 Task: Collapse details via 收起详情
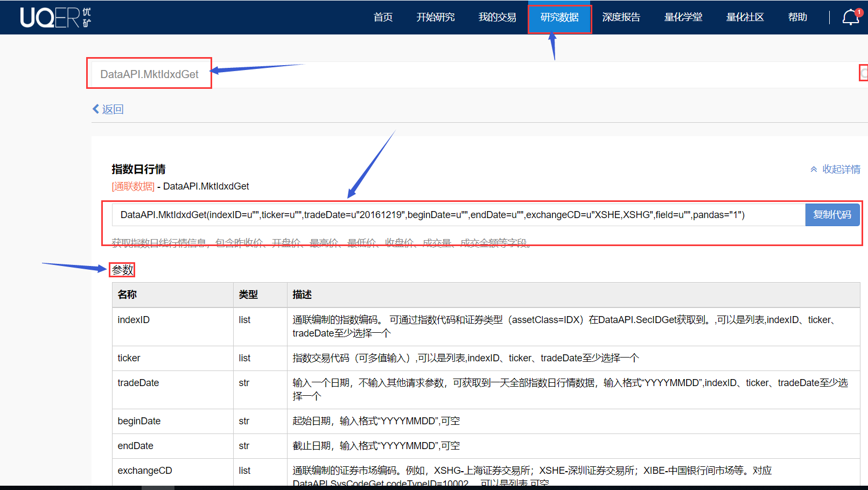(841, 169)
